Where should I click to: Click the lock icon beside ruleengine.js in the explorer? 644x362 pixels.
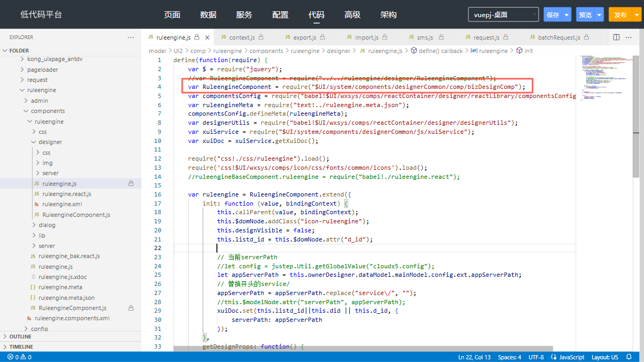coord(131,184)
